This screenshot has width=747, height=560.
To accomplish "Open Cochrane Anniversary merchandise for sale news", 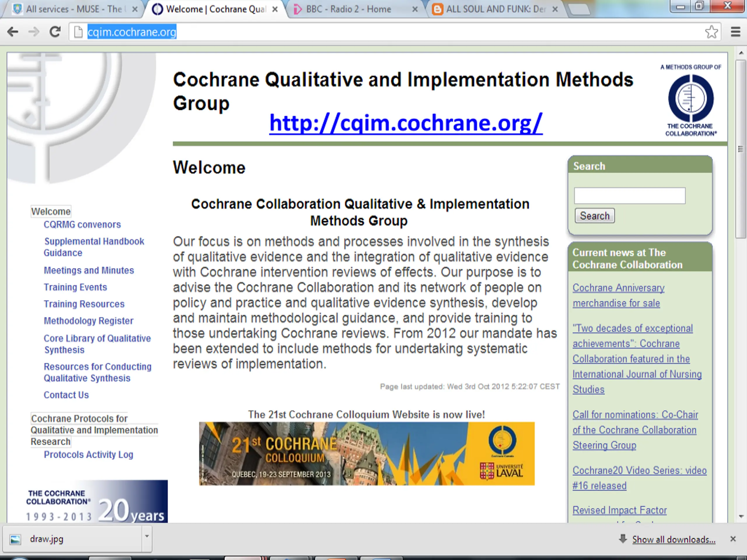I will [x=618, y=295].
